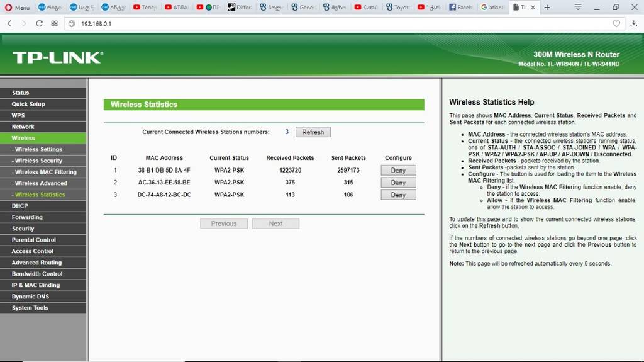The width and height of the screenshot is (644, 362).
Task: Click the heart bookmark icon in address bar
Action: tap(616, 23)
